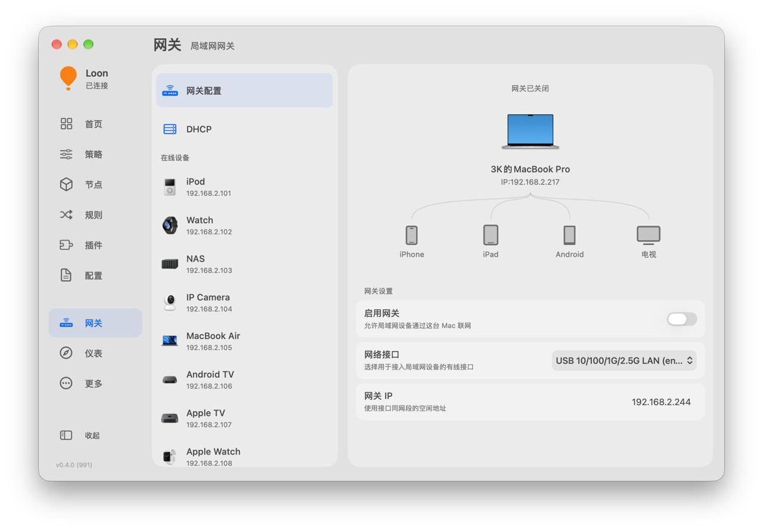Viewport: 763px width, 532px height.
Task: Switch to the 网关 sidebar item
Action: [95, 323]
